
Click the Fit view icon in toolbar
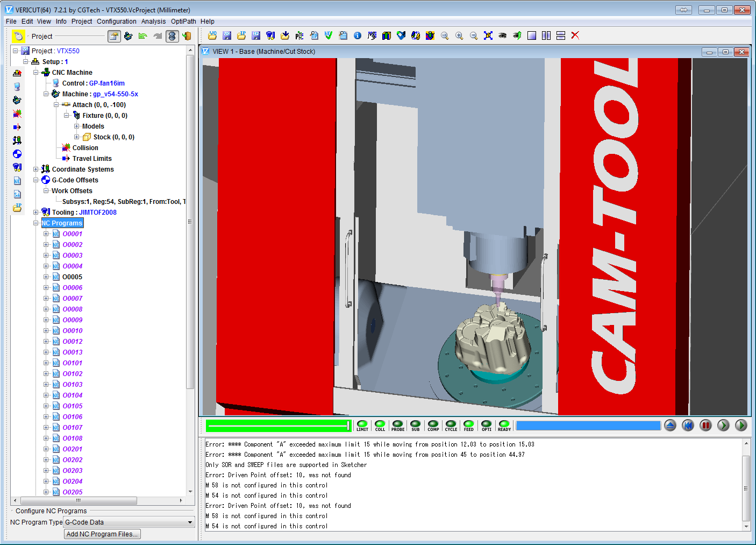[488, 36]
